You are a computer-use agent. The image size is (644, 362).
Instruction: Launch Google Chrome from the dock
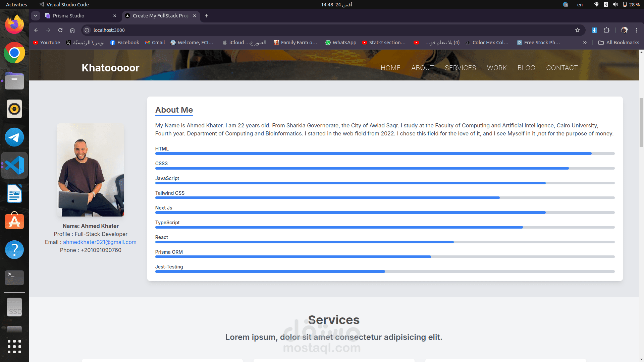[x=14, y=53]
